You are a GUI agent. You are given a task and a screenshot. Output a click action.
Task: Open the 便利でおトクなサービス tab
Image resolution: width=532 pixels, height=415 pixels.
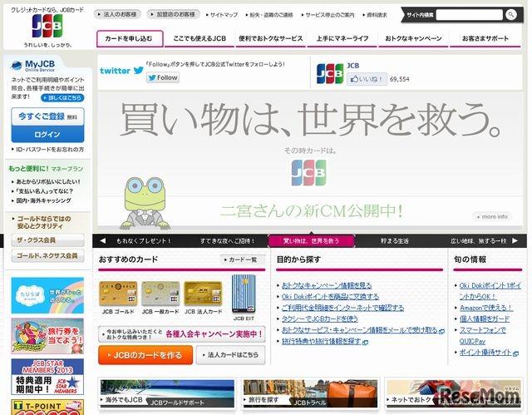[271, 38]
